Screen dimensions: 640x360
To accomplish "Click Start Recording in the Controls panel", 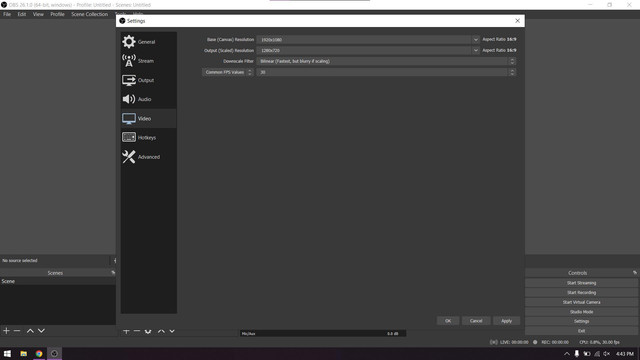I will point(581,293).
